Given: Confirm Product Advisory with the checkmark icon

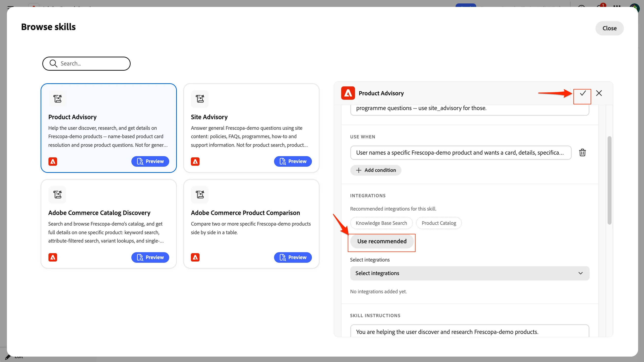Looking at the screenshot, I should 583,93.
